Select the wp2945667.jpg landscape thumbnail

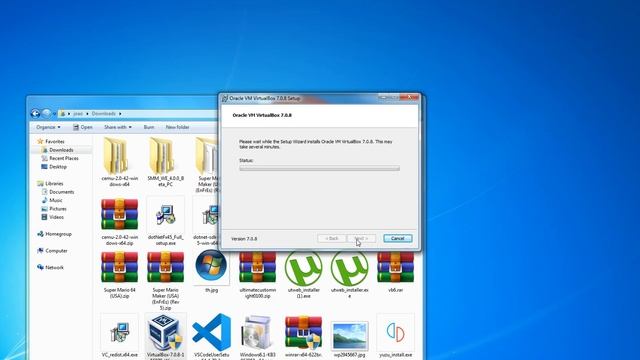349,336
